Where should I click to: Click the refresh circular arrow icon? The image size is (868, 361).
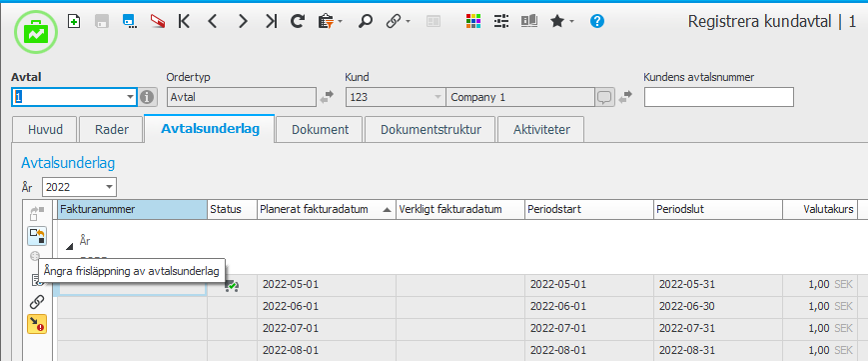[x=298, y=22]
